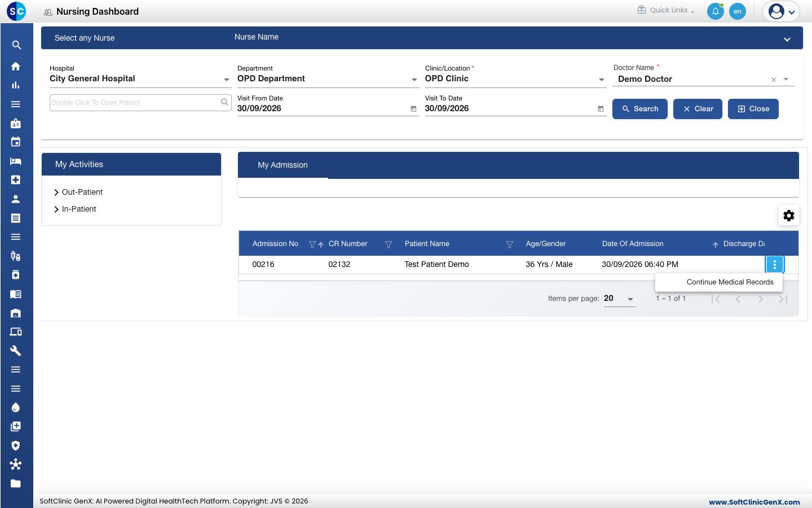The width and height of the screenshot is (812, 508).
Task: Click the Visit To Date field value
Action: click(447, 108)
